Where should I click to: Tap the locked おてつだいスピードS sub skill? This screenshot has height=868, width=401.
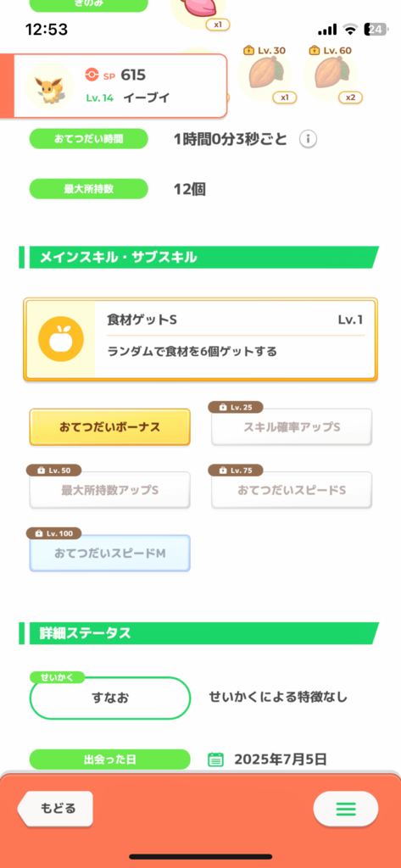tap(292, 490)
